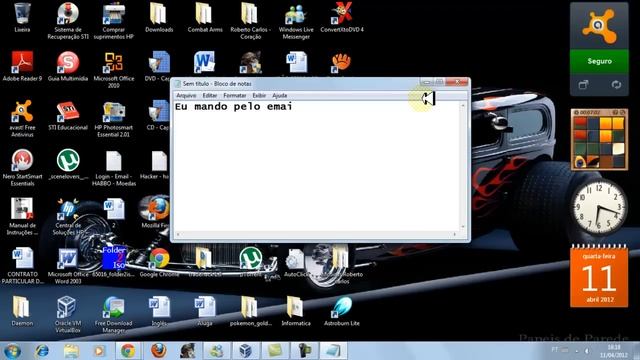Click the analog clock gadget
The width and height of the screenshot is (640, 360).
pyautogui.click(x=598, y=207)
